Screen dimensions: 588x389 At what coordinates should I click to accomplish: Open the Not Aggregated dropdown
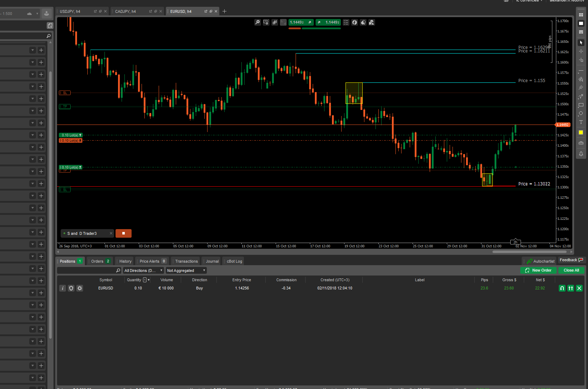[x=186, y=271]
